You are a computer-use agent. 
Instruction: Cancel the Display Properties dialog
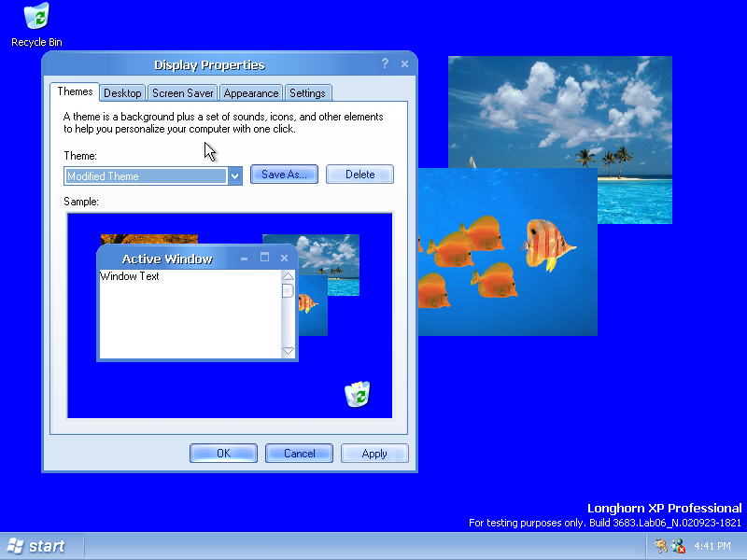tap(299, 453)
